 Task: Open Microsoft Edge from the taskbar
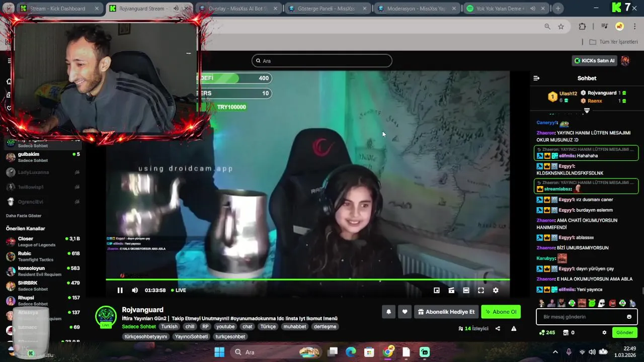coord(351,352)
